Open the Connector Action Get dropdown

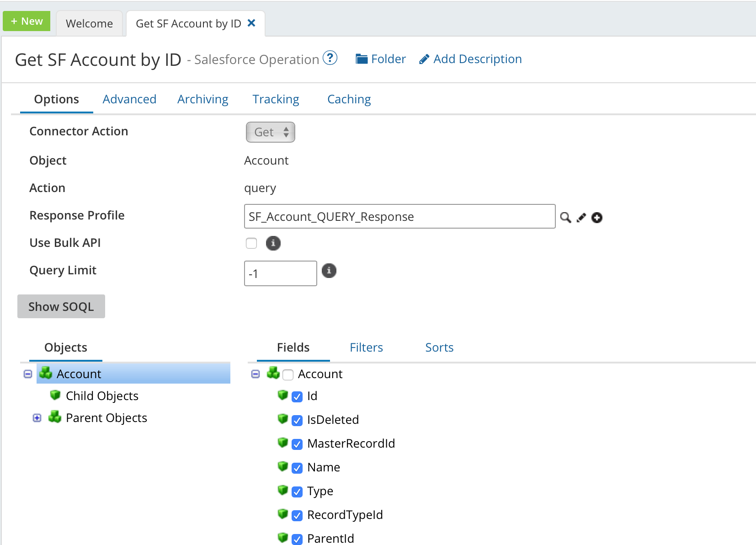(x=270, y=132)
